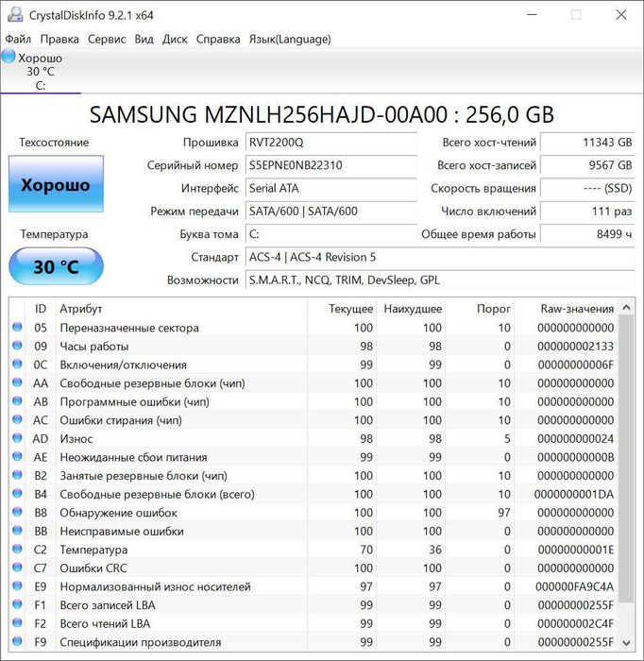Open the Вид menu
Screen dimensions: 644x661
point(144,40)
